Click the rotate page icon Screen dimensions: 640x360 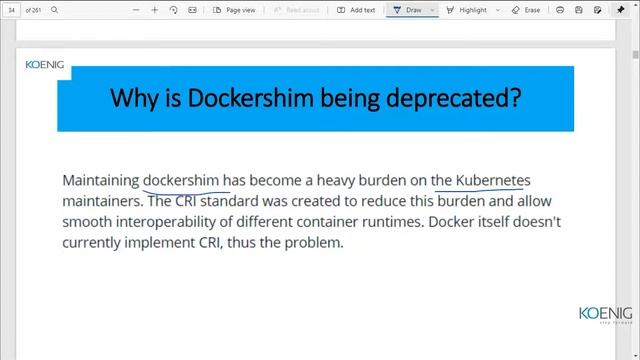(x=173, y=10)
